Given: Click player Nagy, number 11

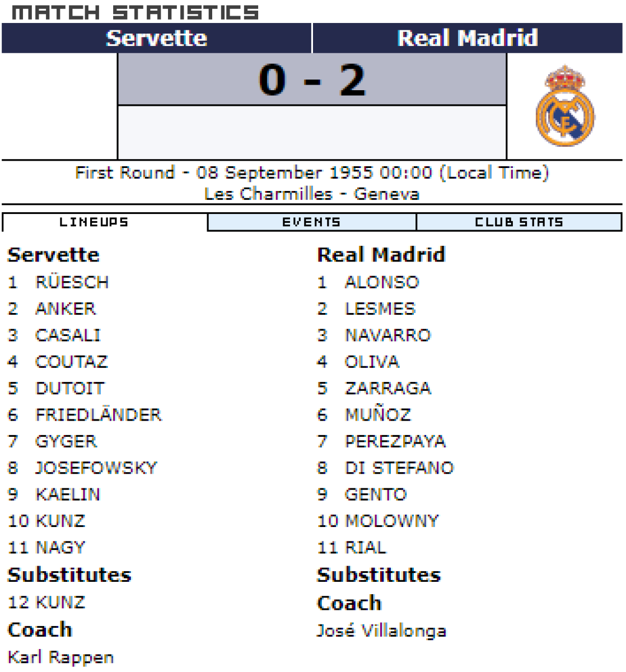Looking at the screenshot, I should tap(60, 547).
